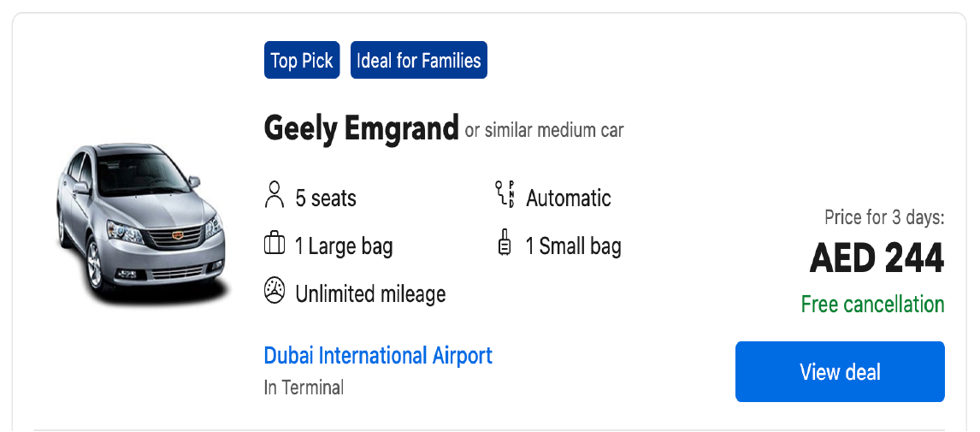Click the '5 seats' label
980x432 pixels.
tap(326, 198)
